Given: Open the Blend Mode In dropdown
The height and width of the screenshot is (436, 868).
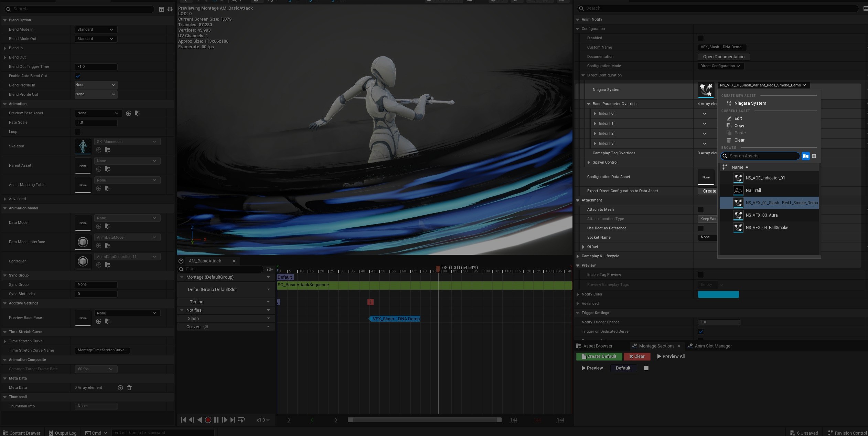Looking at the screenshot, I should [96, 30].
